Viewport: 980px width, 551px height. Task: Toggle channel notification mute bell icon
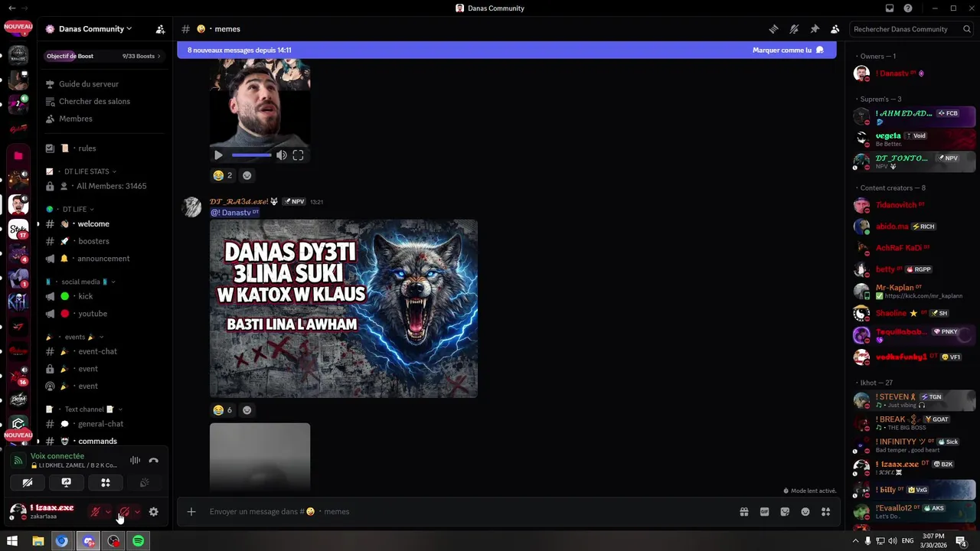pos(794,29)
